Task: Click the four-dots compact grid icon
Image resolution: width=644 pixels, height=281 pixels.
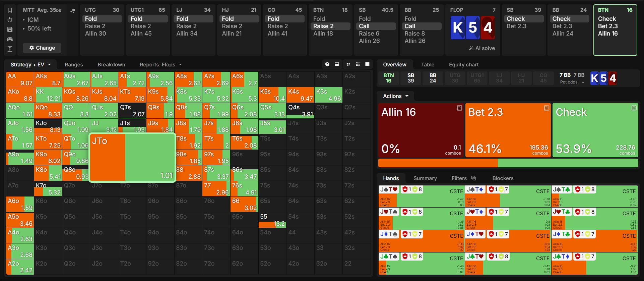Action: click(x=348, y=64)
